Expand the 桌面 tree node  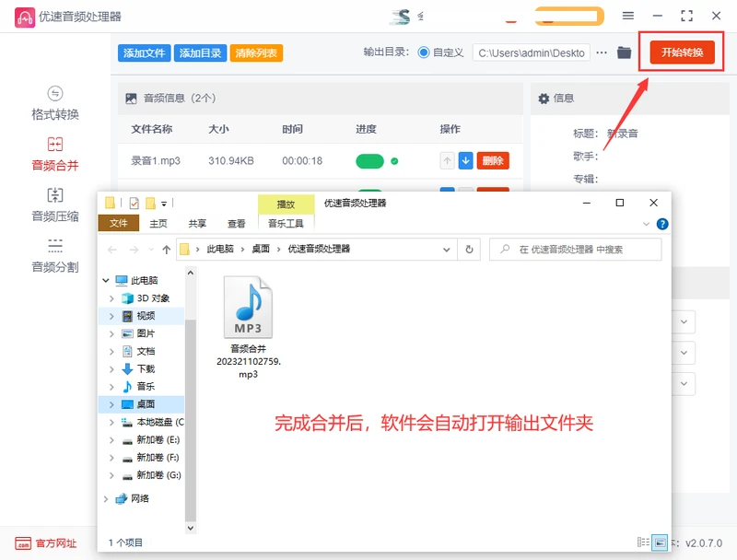click(111, 404)
